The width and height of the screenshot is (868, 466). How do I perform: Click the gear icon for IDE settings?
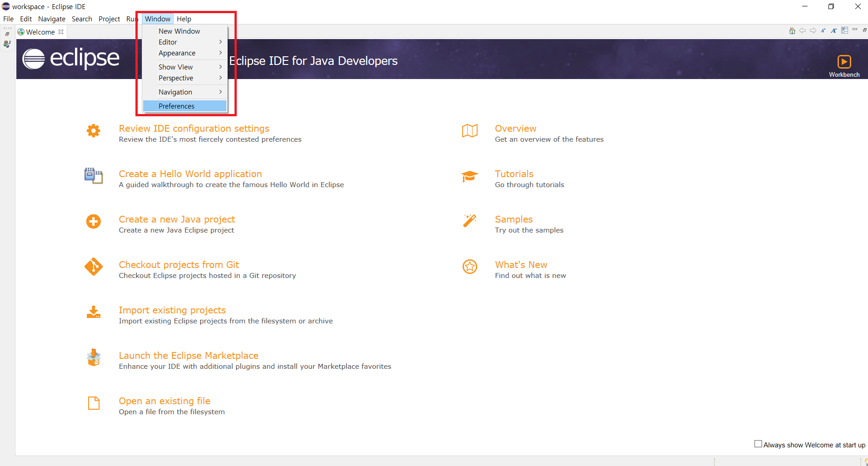[x=94, y=131]
